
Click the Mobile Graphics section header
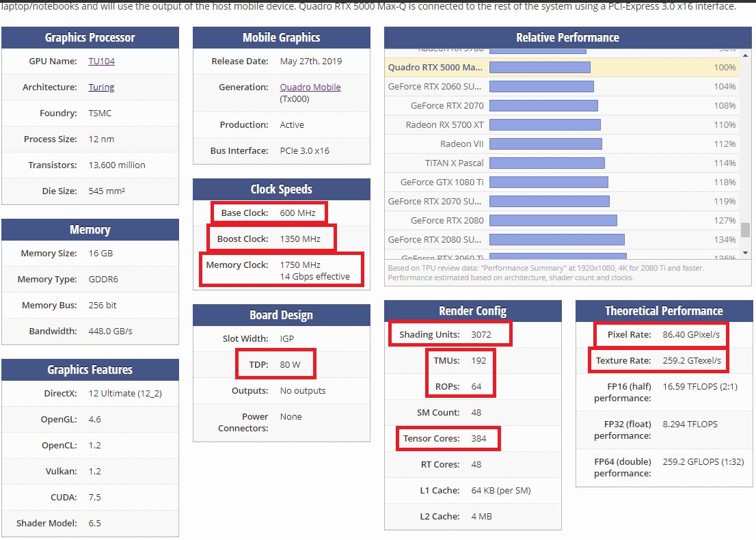[282, 38]
